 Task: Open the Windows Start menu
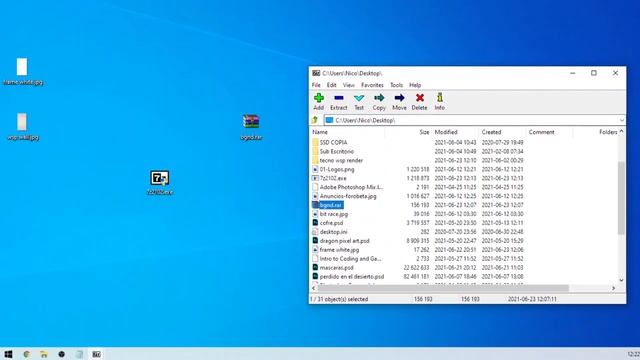click(x=8, y=354)
